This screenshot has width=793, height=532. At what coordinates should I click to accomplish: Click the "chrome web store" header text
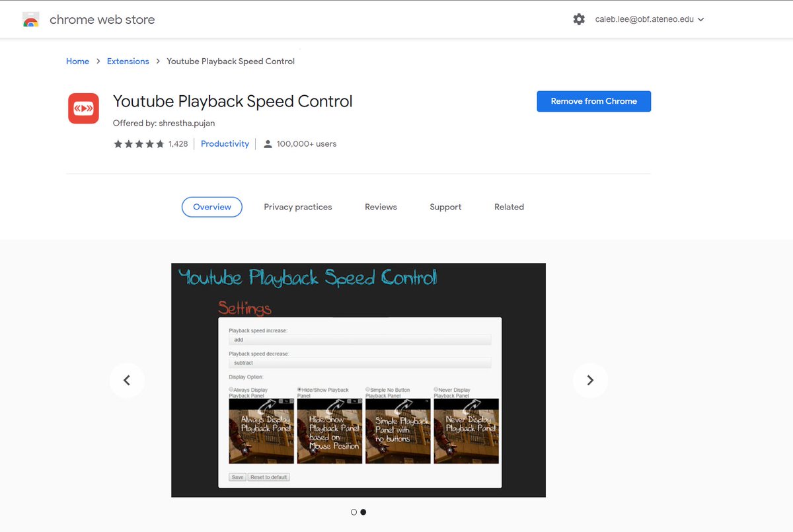point(102,20)
